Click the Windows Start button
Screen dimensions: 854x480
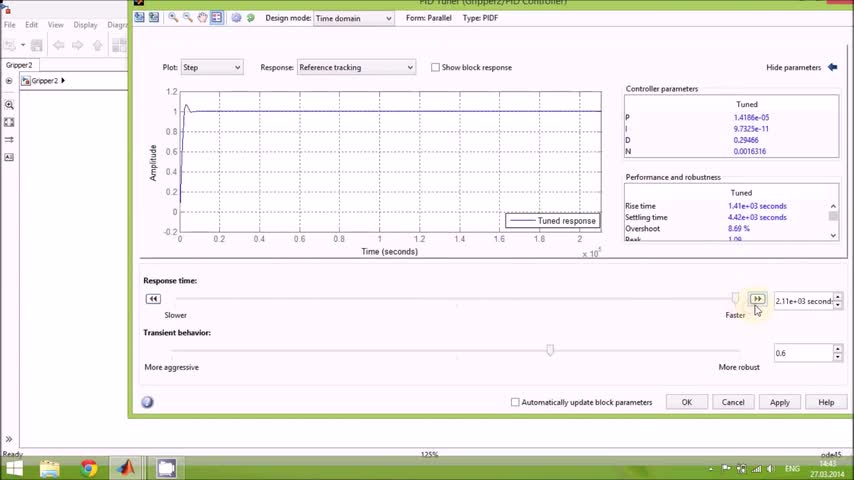(x=15, y=468)
